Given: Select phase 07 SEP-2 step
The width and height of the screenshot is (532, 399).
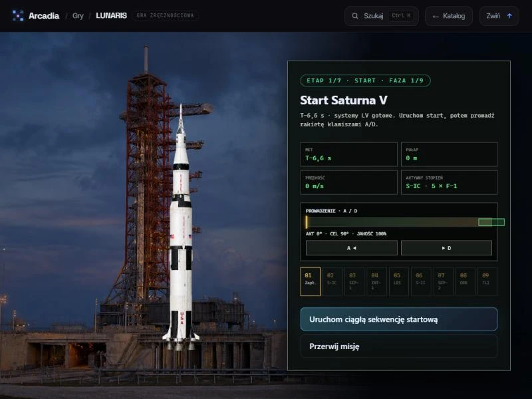Looking at the screenshot, I should (x=443, y=281).
